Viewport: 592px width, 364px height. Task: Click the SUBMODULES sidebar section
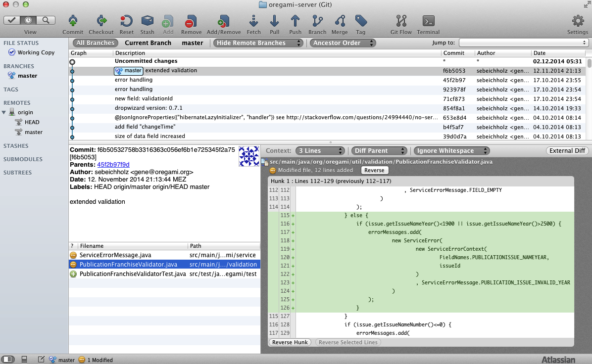(23, 159)
